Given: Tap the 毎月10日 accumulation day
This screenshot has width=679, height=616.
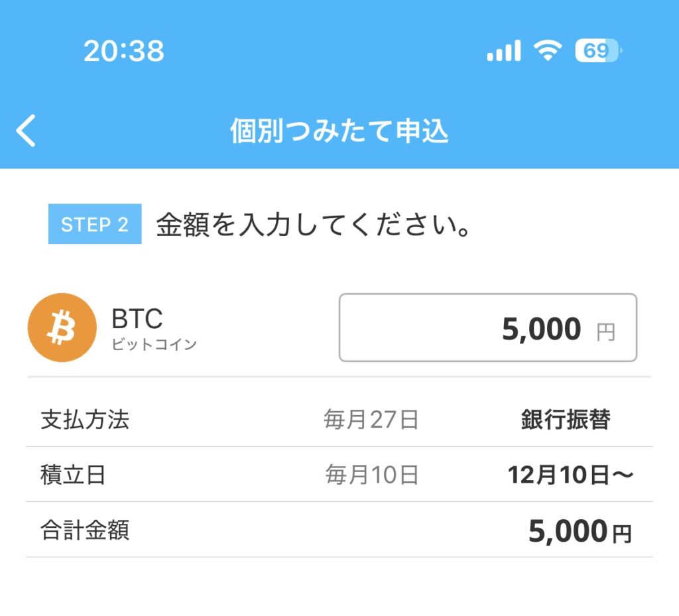Looking at the screenshot, I should pyautogui.click(x=371, y=475).
